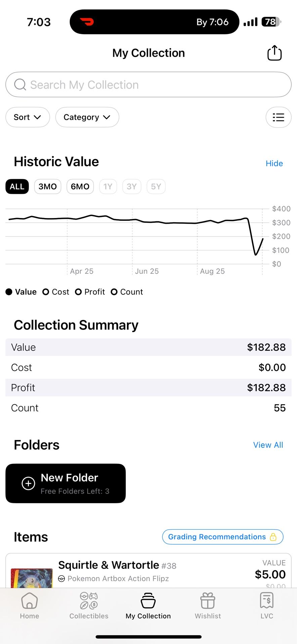Hide the Historic Value chart
297x644 pixels.
(x=274, y=163)
